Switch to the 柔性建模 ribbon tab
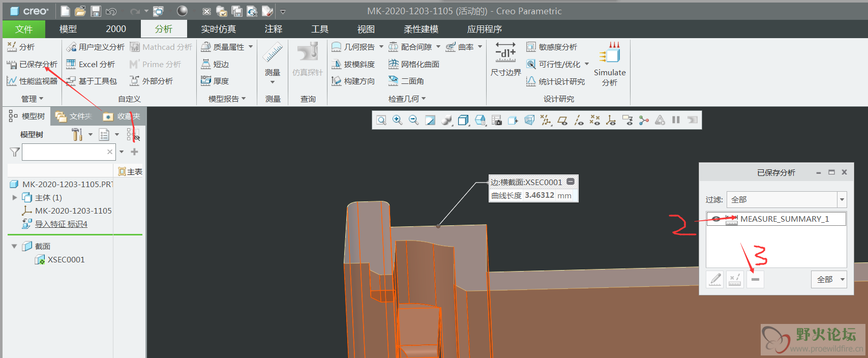 [x=421, y=29]
